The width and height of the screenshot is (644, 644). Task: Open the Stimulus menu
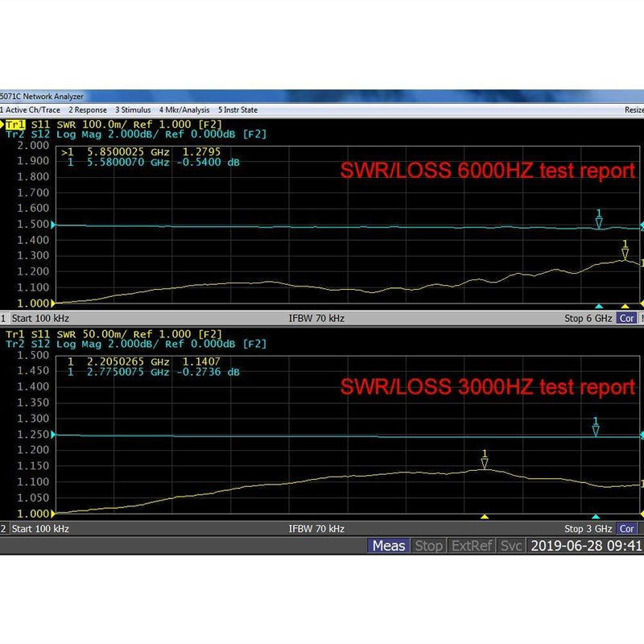coord(133,109)
